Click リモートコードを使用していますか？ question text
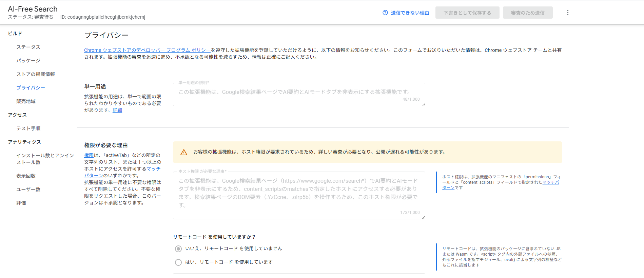 click(214, 237)
